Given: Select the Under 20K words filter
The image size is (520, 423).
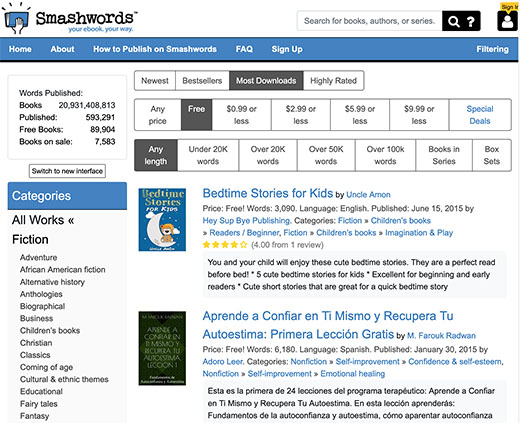Looking at the screenshot, I should click(x=208, y=155).
